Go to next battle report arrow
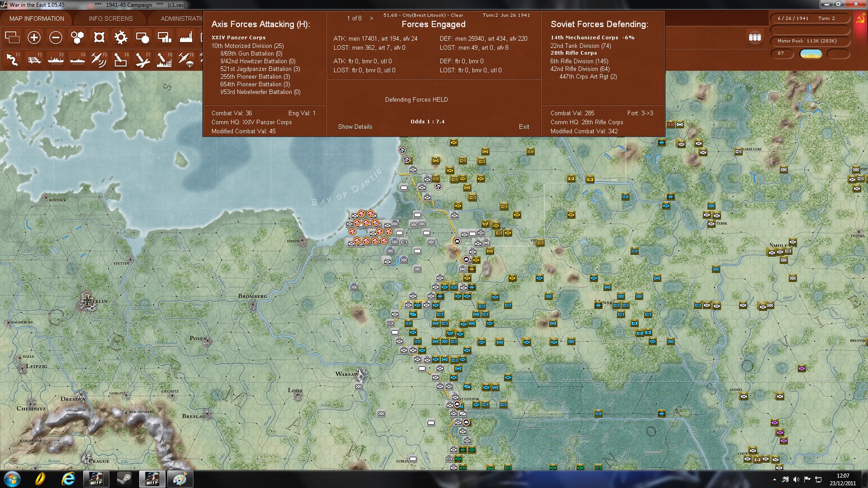The height and width of the screenshot is (488, 868). click(x=372, y=18)
